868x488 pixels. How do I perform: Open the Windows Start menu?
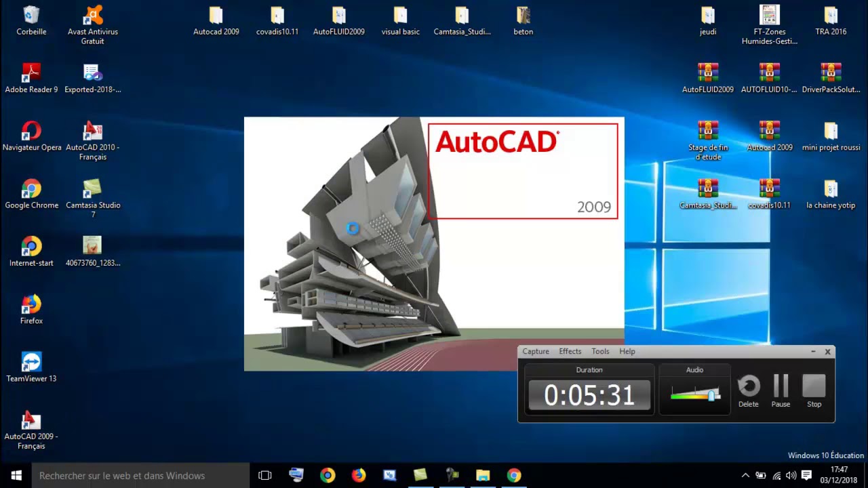point(16,475)
